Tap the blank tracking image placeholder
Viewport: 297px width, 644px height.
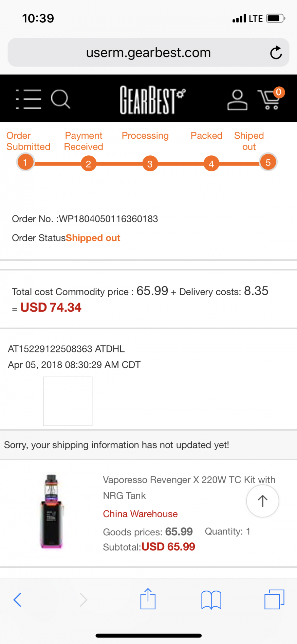[68, 401]
